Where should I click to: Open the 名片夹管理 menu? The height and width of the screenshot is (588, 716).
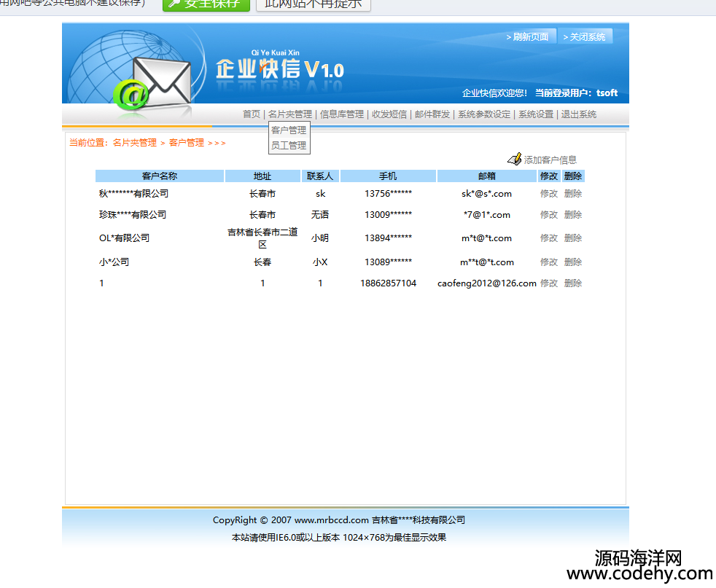click(290, 114)
